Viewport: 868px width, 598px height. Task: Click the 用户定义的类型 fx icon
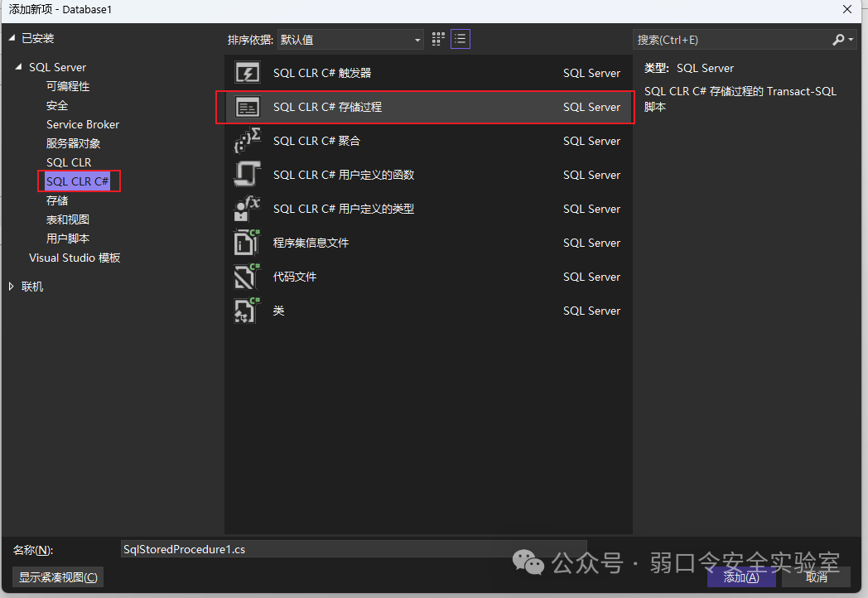point(247,209)
